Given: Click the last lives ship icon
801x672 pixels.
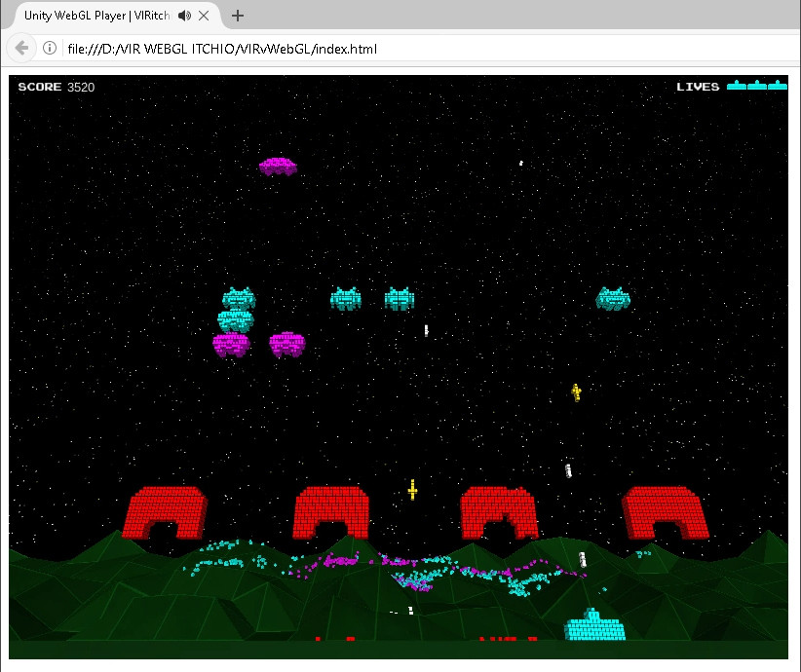Looking at the screenshot, I should pyautogui.click(x=778, y=85).
